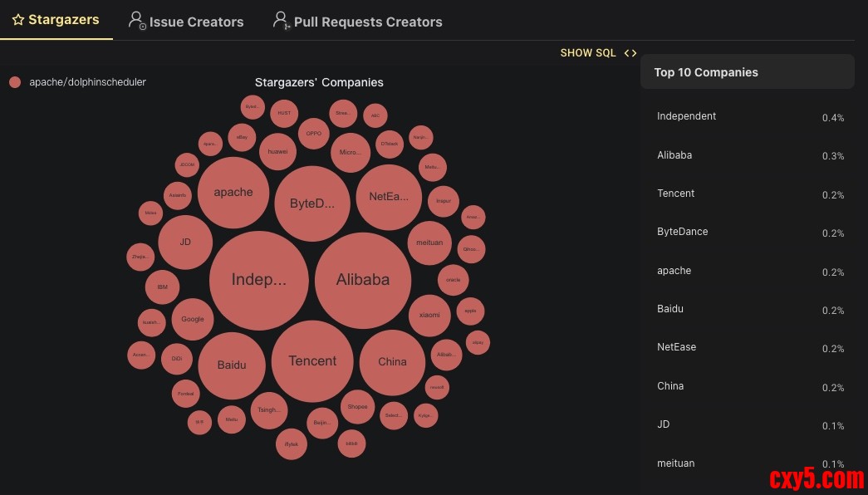Viewport: 868px width, 495px height.
Task: Click the Fordeal bubble
Action: point(186,394)
